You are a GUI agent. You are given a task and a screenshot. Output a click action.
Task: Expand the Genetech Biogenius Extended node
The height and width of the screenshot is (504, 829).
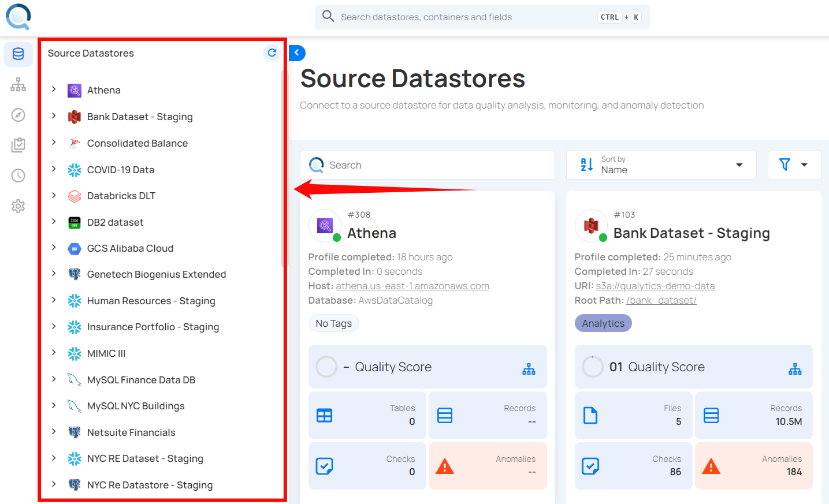click(54, 273)
